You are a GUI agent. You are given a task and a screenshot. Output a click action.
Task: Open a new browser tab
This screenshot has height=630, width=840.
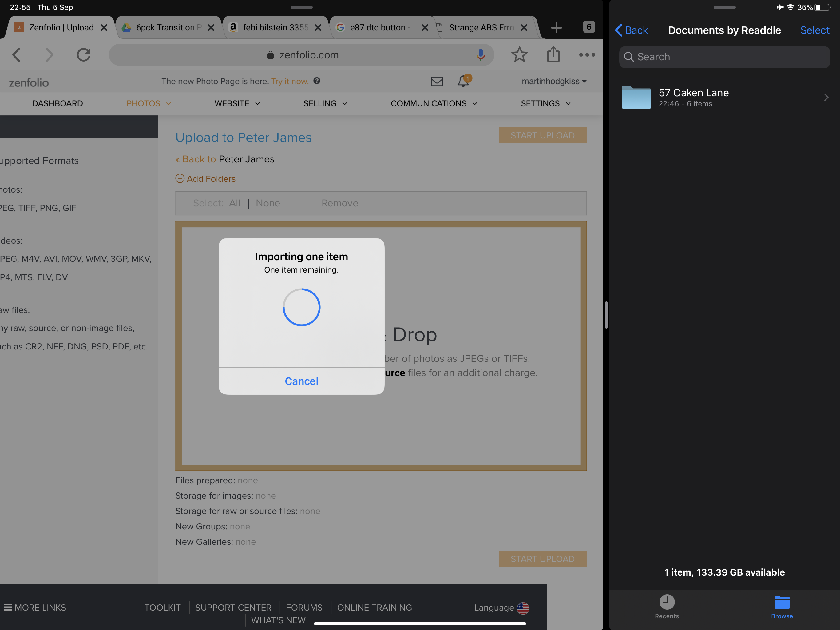tap(556, 27)
